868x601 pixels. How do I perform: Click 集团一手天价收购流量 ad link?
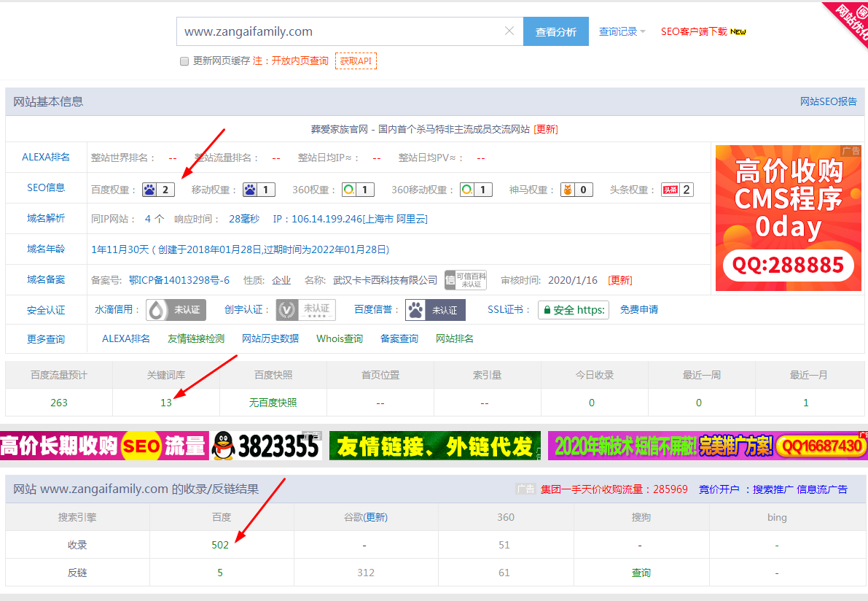pyautogui.click(x=614, y=489)
